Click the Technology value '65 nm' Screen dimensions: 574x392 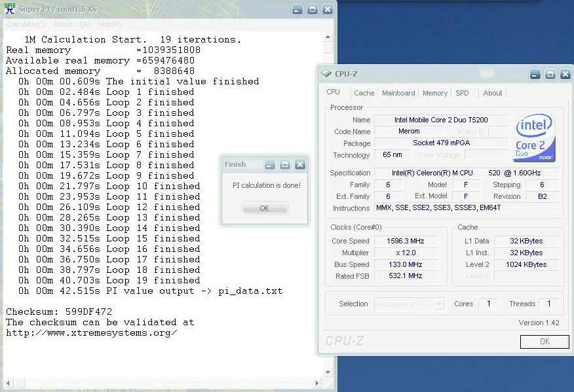[x=392, y=154]
